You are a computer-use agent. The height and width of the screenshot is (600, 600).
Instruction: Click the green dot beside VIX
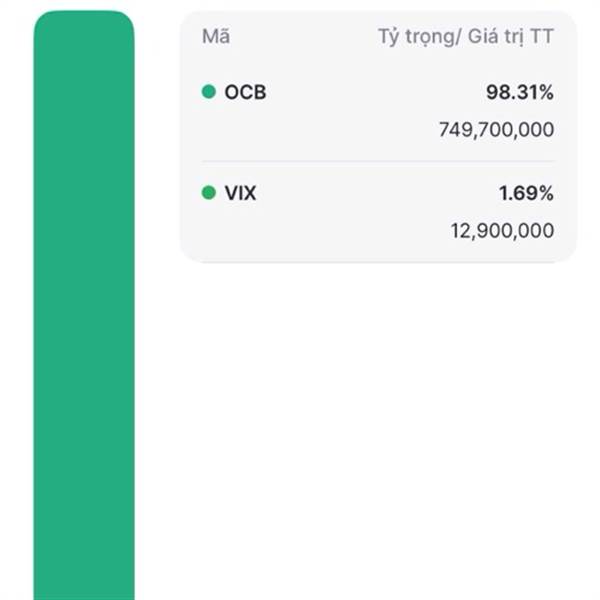click(x=209, y=192)
